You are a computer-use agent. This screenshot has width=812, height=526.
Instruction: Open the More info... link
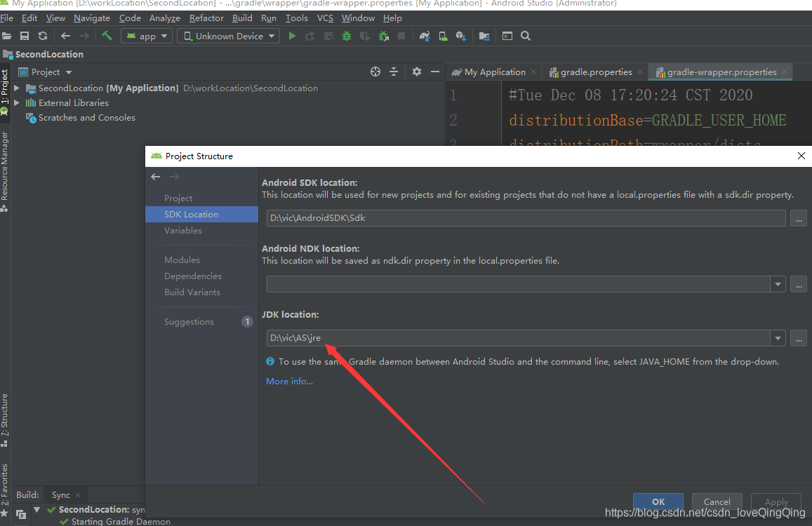click(289, 382)
